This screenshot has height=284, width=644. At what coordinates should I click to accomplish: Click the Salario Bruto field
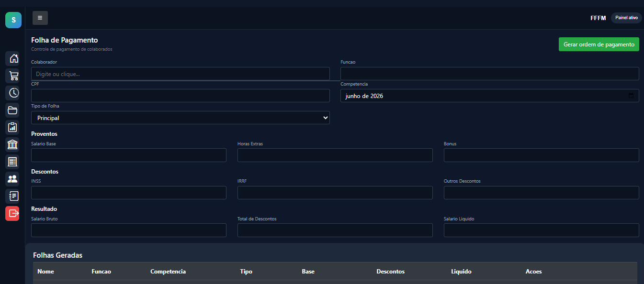point(129,230)
